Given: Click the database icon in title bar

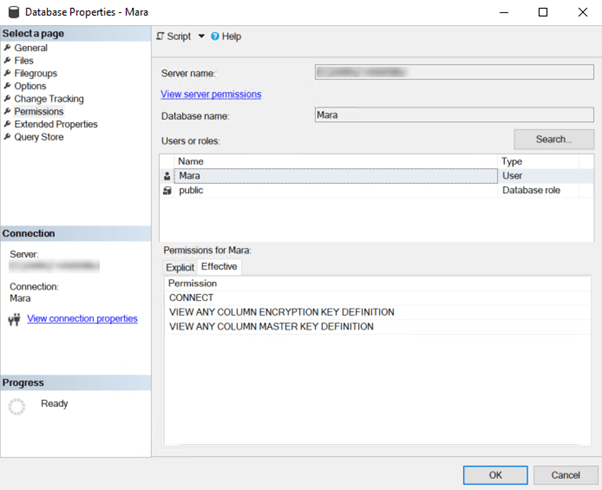Looking at the screenshot, I should 14,12.
